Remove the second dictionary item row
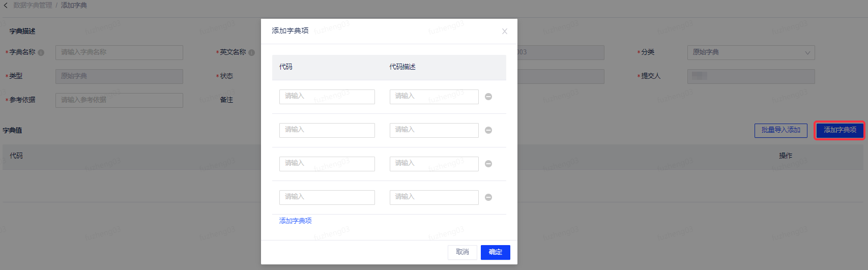Screen dimensions: 868x270 [x=488, y=130]
